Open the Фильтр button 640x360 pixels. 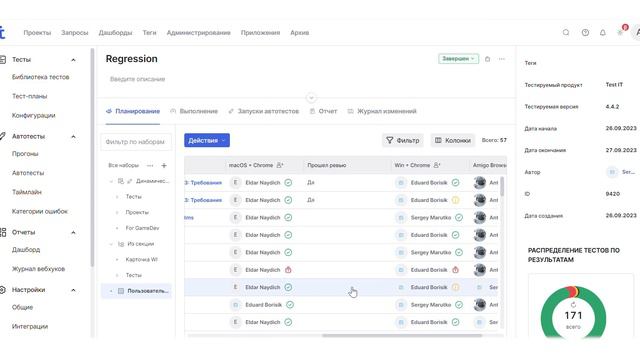pyautogui.click(x=402, y=140)
